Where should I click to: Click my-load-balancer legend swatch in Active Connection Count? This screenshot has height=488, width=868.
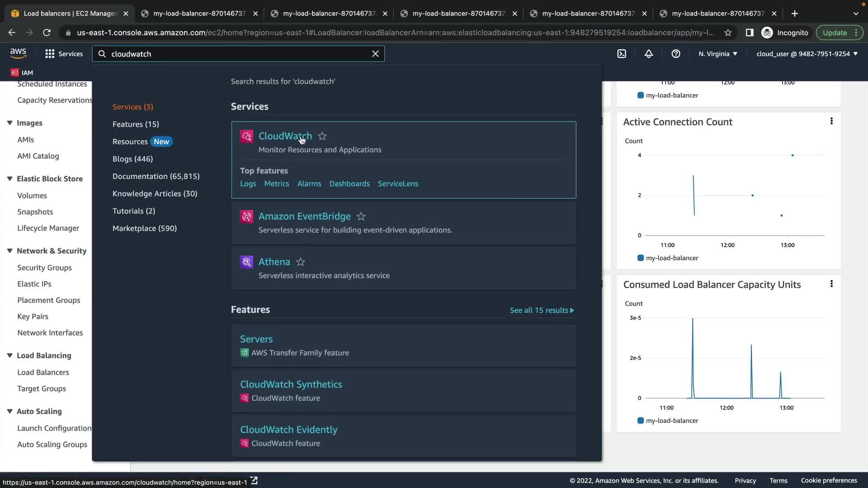[x=640, y=258]
